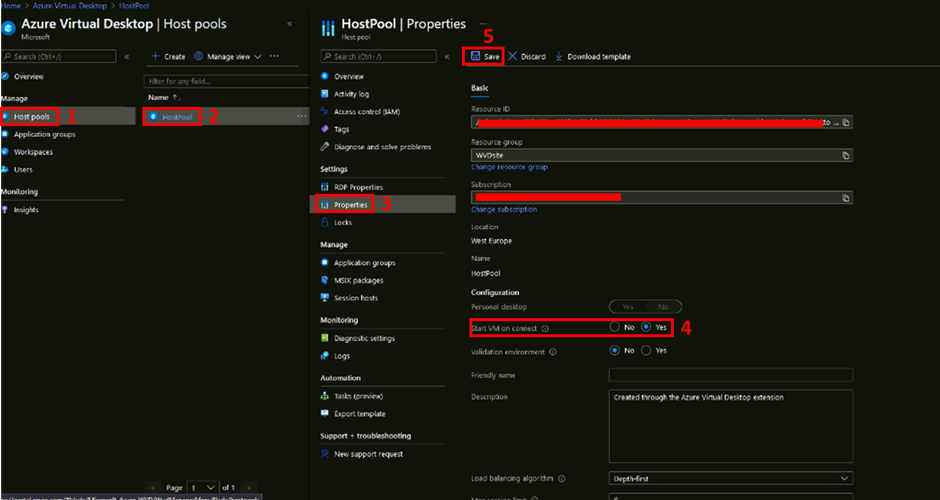Click the Create button in the host pools toolbar
The image size is (940, 500).
(x=168, y=56)
